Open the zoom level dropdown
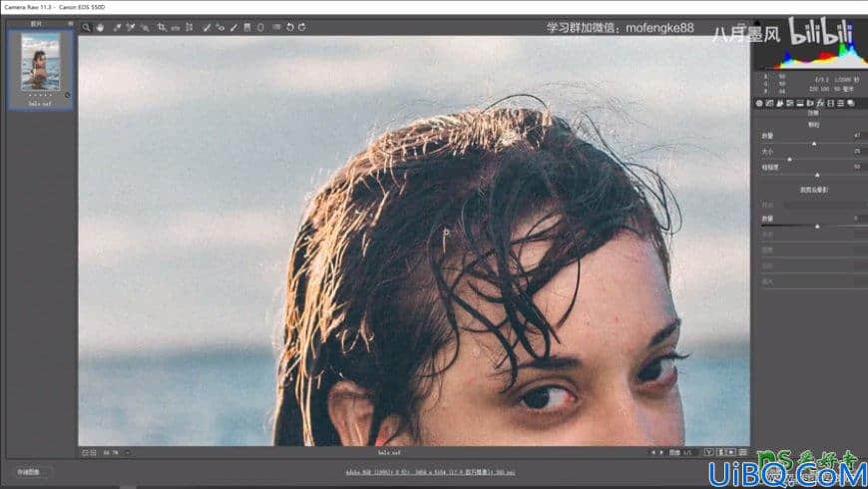 pos(128,452)
